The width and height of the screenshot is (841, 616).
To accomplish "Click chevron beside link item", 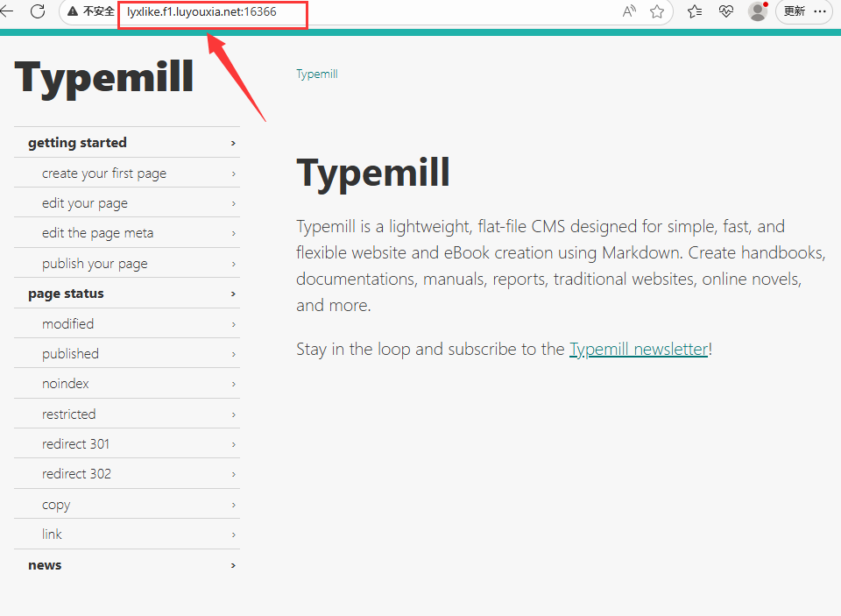I will tap(233, 535).
